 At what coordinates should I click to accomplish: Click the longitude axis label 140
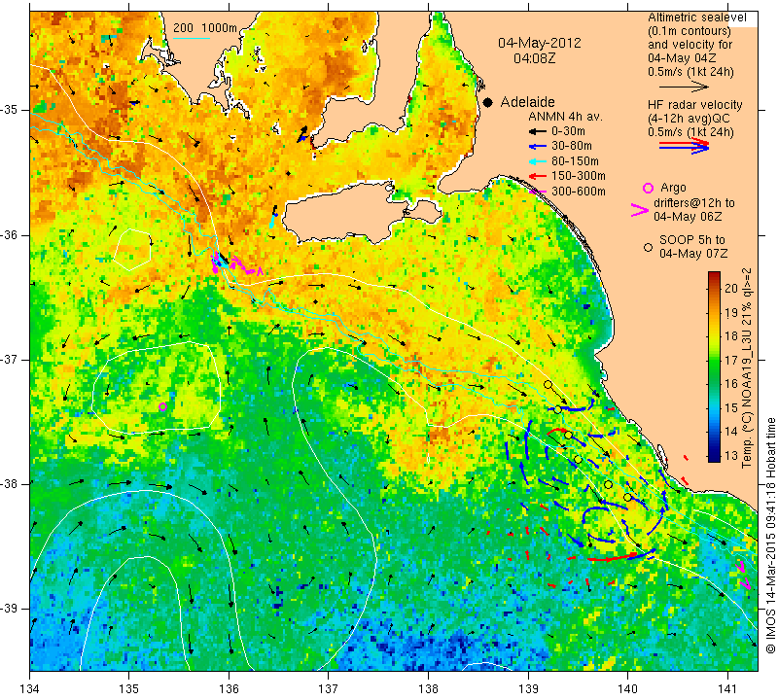[x=627, y=689]
